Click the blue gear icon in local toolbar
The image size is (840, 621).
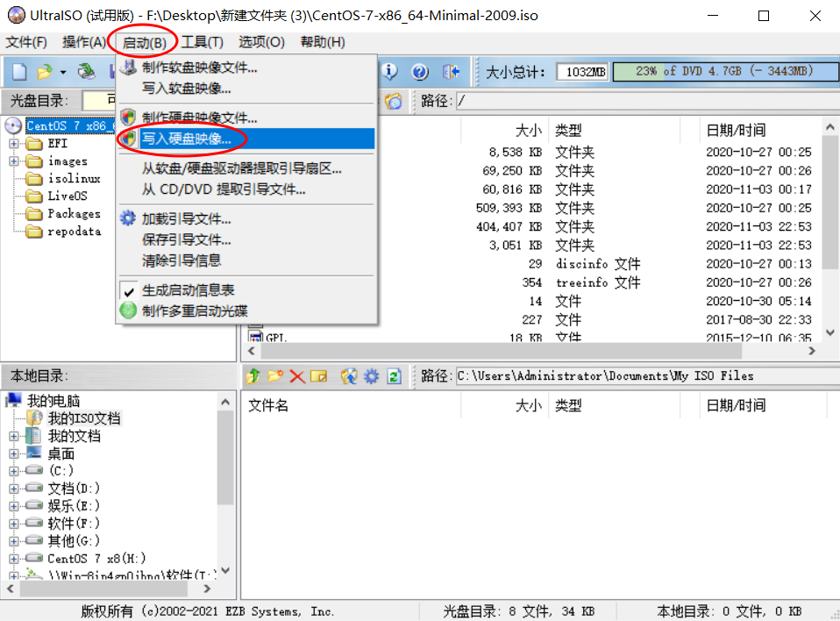coord(371,376)
